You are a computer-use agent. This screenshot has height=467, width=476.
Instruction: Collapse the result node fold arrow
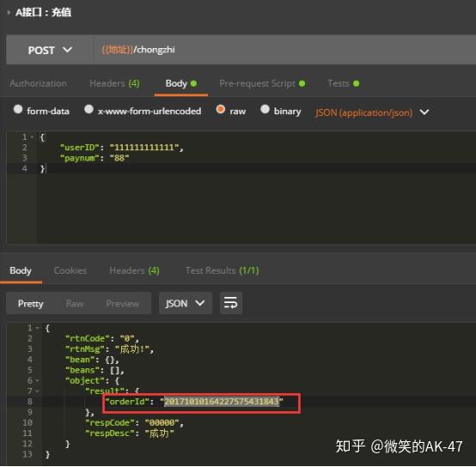pyautogui.click(x=38, y=391)
